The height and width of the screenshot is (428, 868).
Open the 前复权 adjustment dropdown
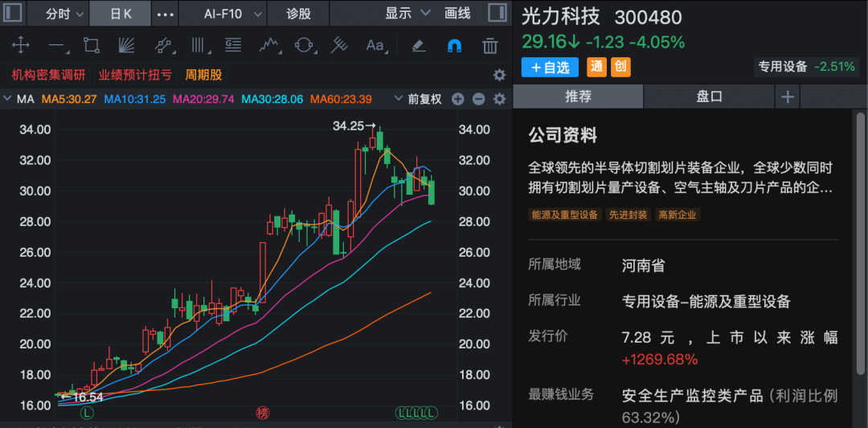coord(418,99)
